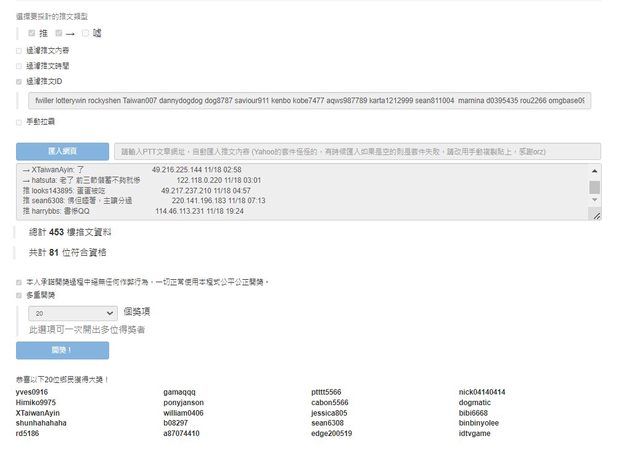Check the 手動拉霸 option
The image size is (640, 449).
coord(19,123)
